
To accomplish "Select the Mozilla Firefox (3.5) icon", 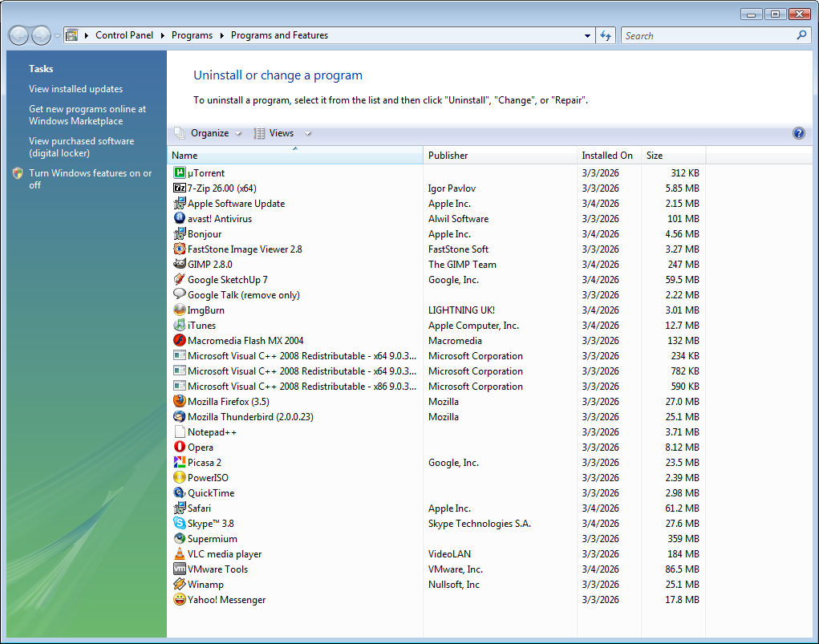I will [179, 401].
